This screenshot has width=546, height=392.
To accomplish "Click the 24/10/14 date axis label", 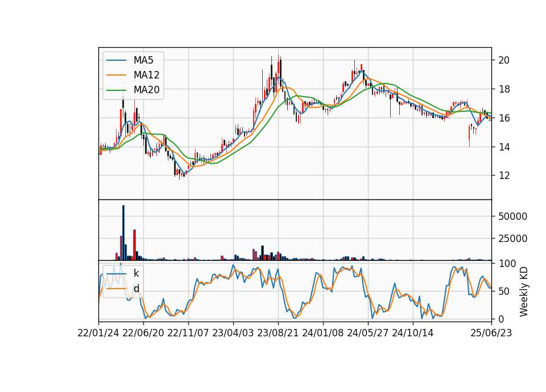I will 413,333.
